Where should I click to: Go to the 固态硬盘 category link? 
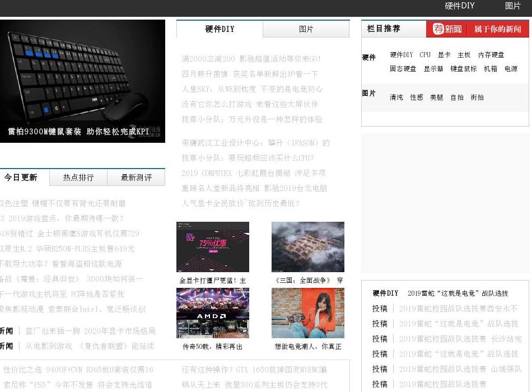click(x=403, y=69)
